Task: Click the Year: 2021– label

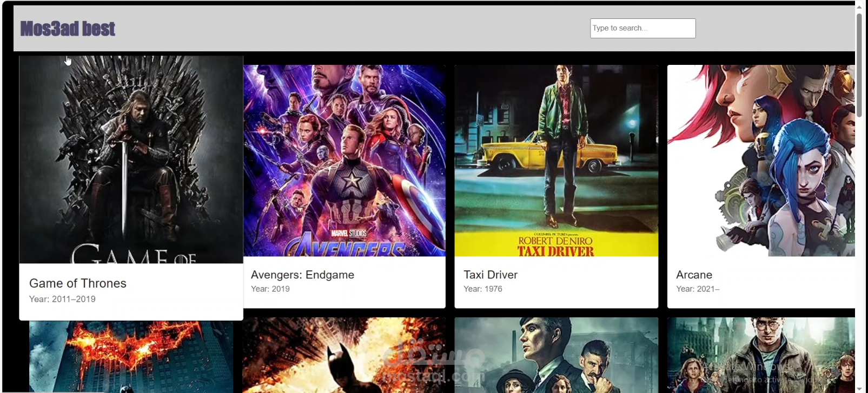Action: 698,289
